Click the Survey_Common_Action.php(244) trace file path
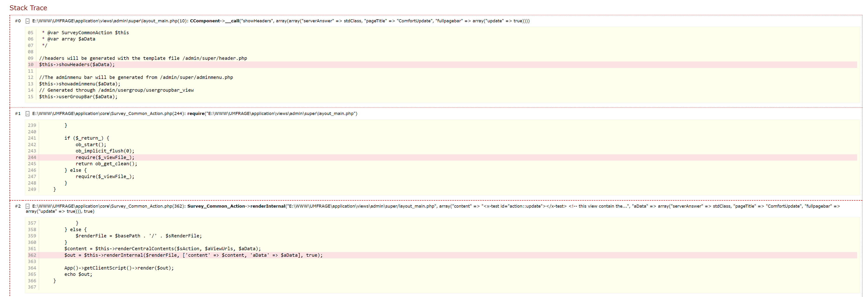868x297 pixels. click(x=108, y=114)
